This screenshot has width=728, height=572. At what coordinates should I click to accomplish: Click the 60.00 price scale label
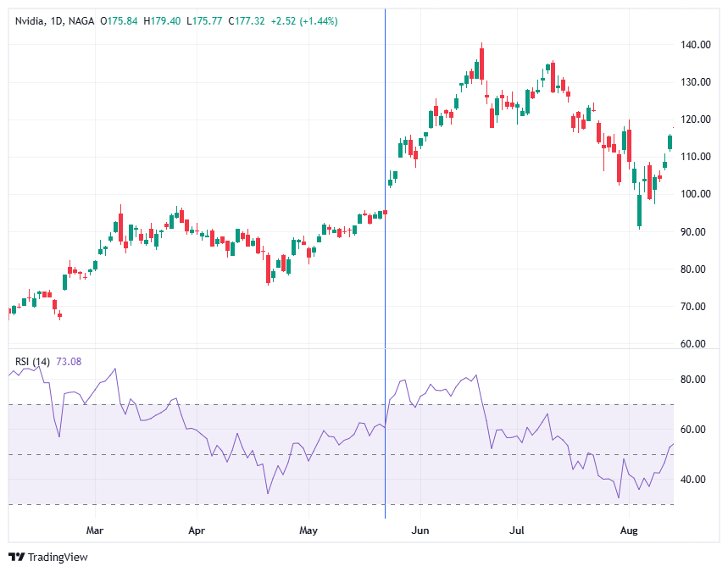[697, 344]
